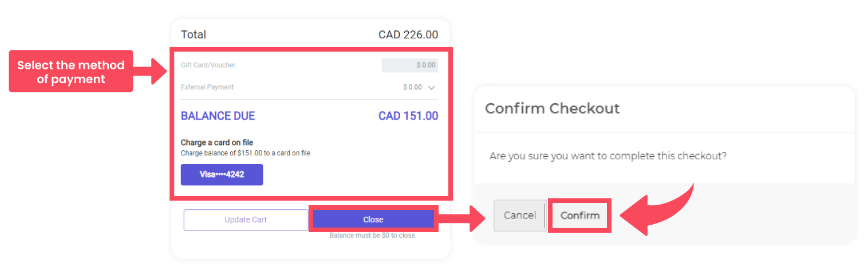Click the 'Charge a card on file' heading
868x274 pixels.
click(x=216, y=143)
